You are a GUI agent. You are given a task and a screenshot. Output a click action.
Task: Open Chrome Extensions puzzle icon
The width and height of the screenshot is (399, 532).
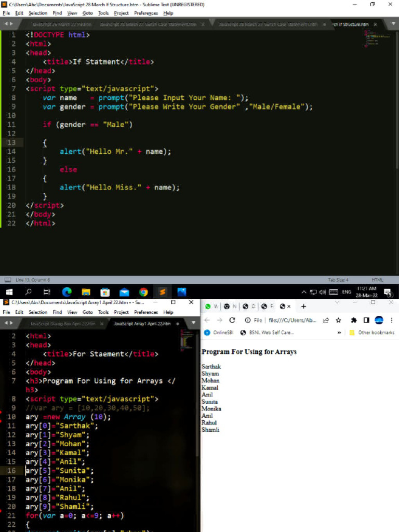(x=353, y=320)
